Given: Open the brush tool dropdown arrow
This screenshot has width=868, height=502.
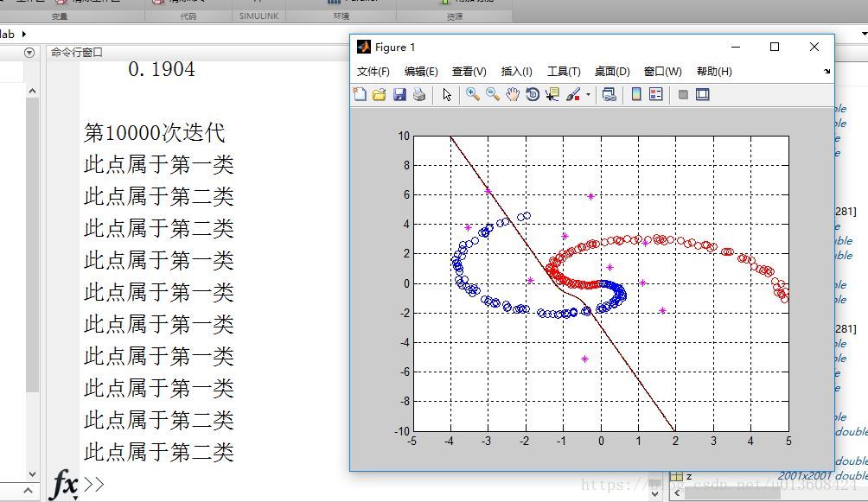Looking at the screenshot, I should pyautogui.click(x=587, y=94).
